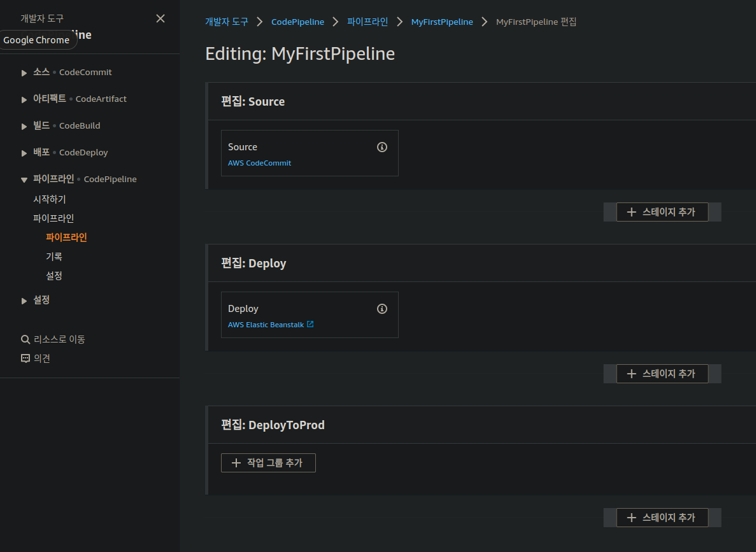Click the Editing: MyFirstPipeline page heading
Image resolution: width=756 pixels, height=552 pixels.
pyautogui.click(x=300, y=53)
